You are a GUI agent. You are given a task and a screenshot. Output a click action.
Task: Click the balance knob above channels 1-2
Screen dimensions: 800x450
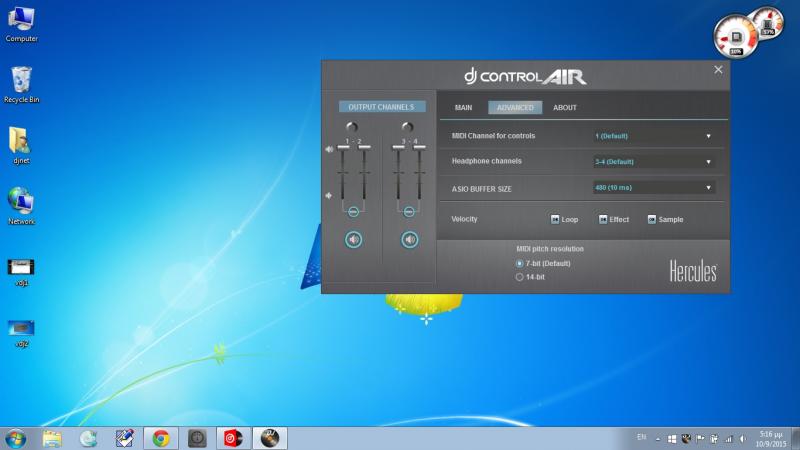(352, 127)
